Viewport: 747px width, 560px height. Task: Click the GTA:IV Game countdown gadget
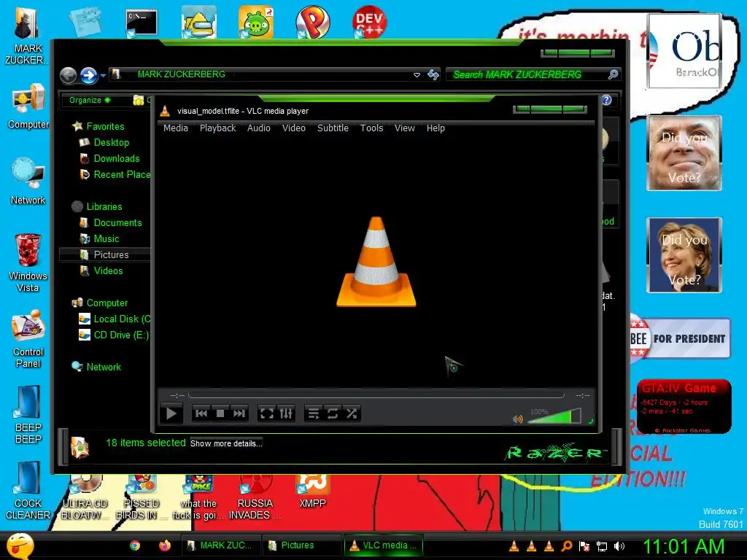pyautogui.click(x=684, y=407)
